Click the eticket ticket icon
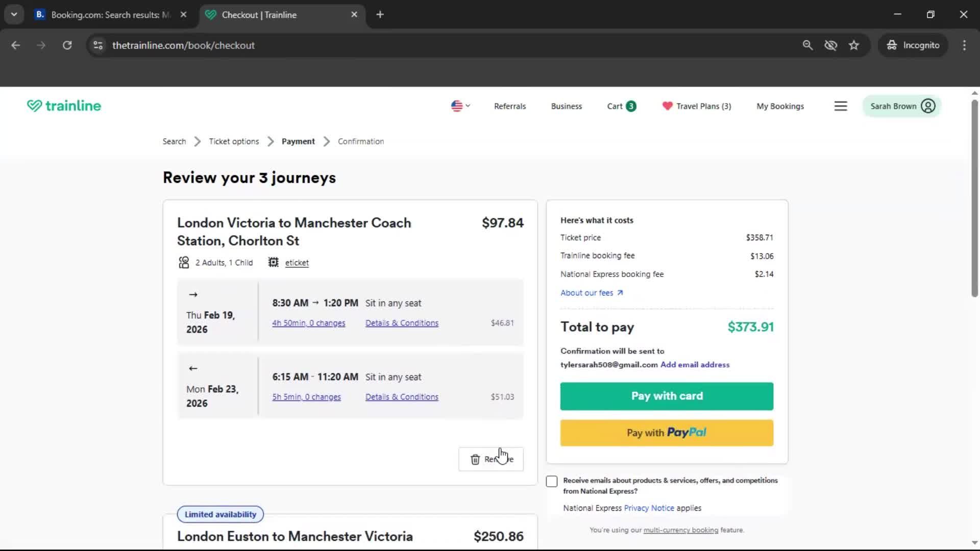This screenshot has height=551, width=980. pyautogui.click(x=273, y=262)
